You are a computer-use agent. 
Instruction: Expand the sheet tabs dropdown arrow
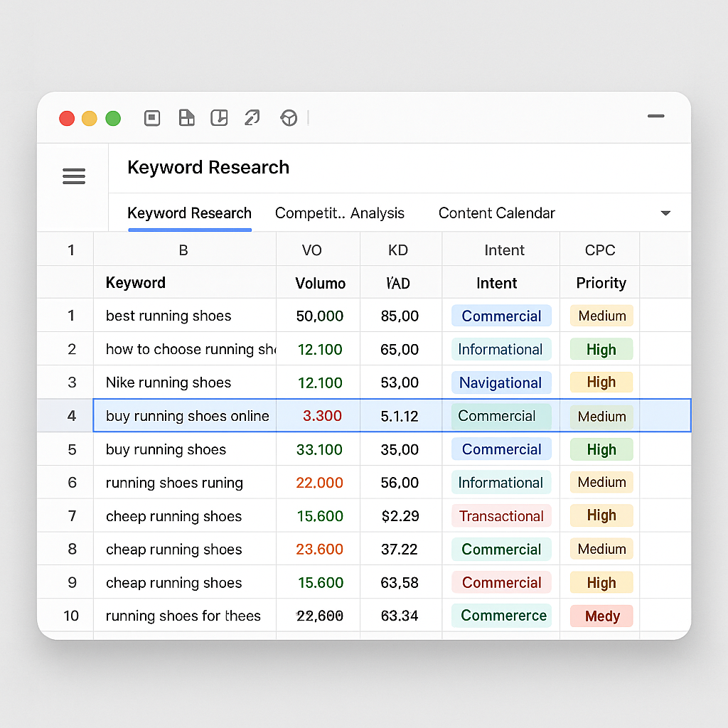click(x=665, y=213)
